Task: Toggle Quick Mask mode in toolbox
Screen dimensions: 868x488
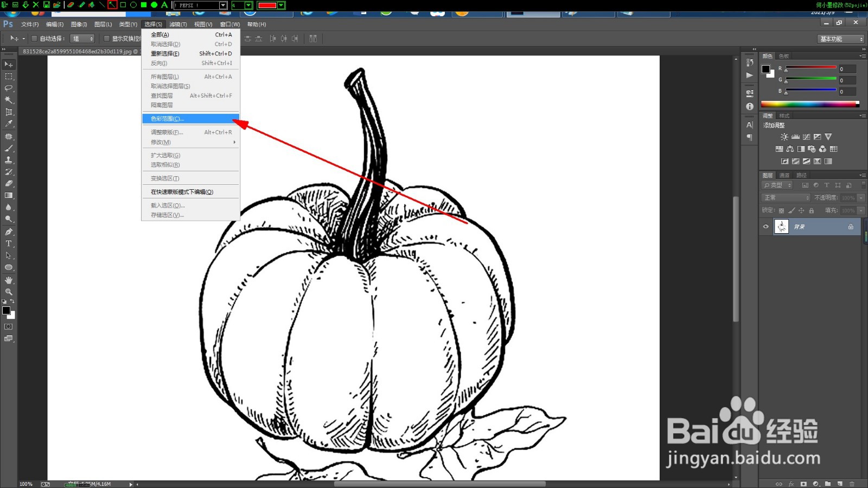Action: click(x=9, y=326)
